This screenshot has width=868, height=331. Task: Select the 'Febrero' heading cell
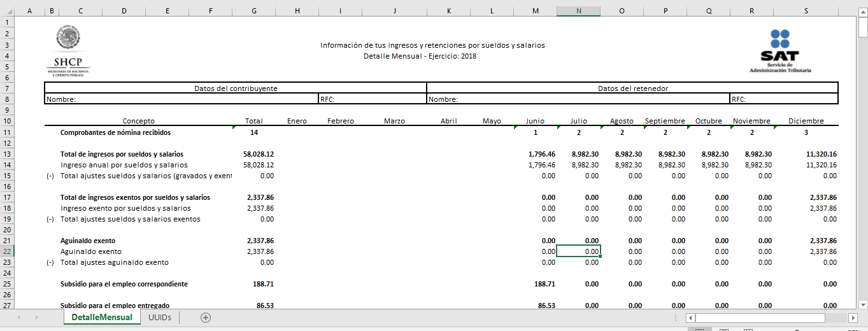click(x=341, y=121)
